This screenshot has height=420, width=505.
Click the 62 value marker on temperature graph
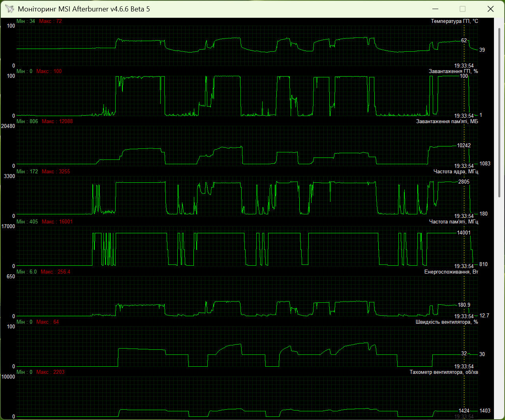click(464, 41)
